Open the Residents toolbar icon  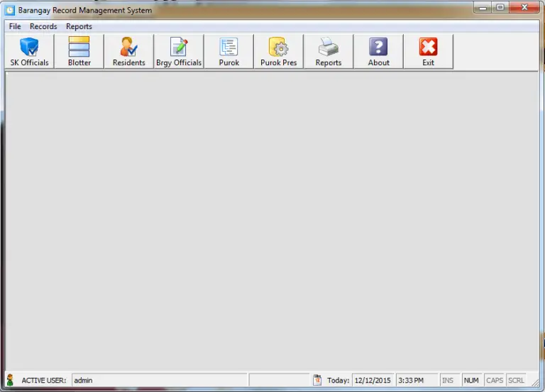[129, 51]
